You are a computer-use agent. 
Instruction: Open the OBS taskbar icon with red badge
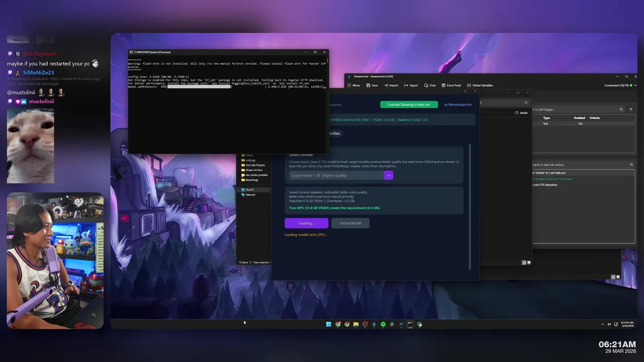coord(365,324)
